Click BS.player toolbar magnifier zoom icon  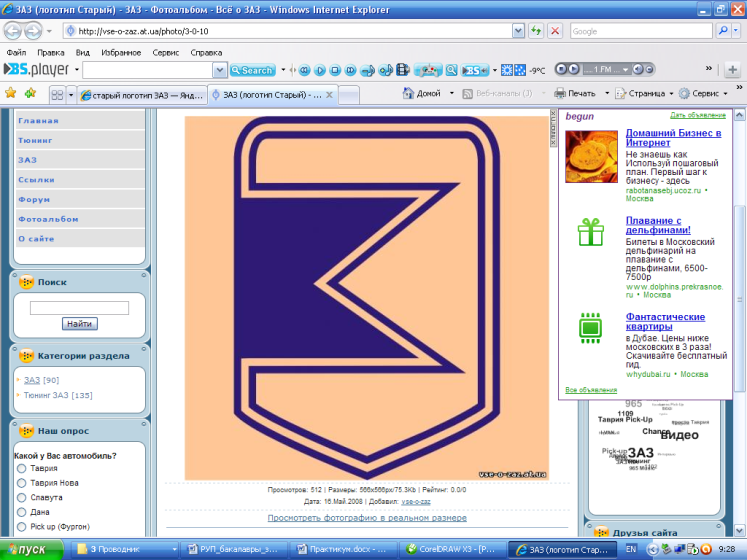(451, 71)
